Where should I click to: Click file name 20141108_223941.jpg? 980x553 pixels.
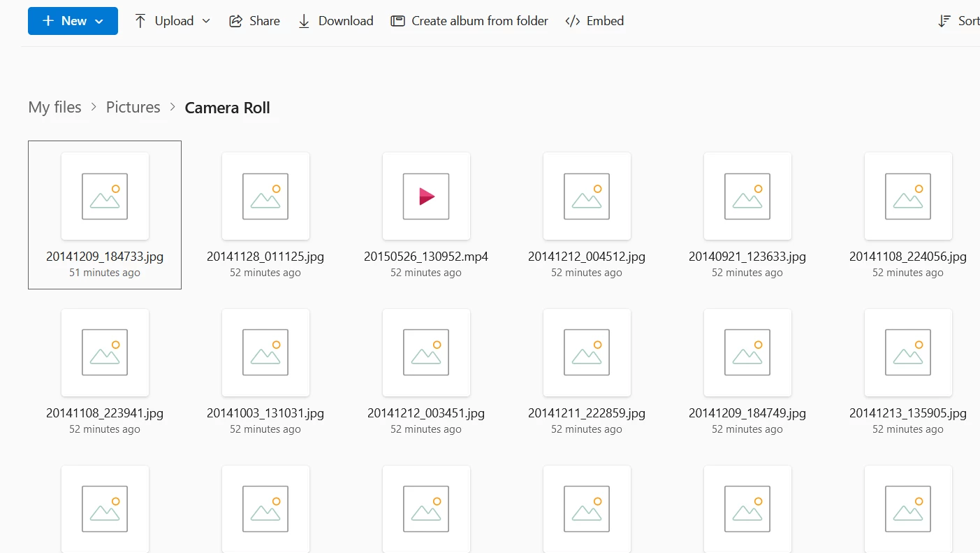(x=105, y=413)
